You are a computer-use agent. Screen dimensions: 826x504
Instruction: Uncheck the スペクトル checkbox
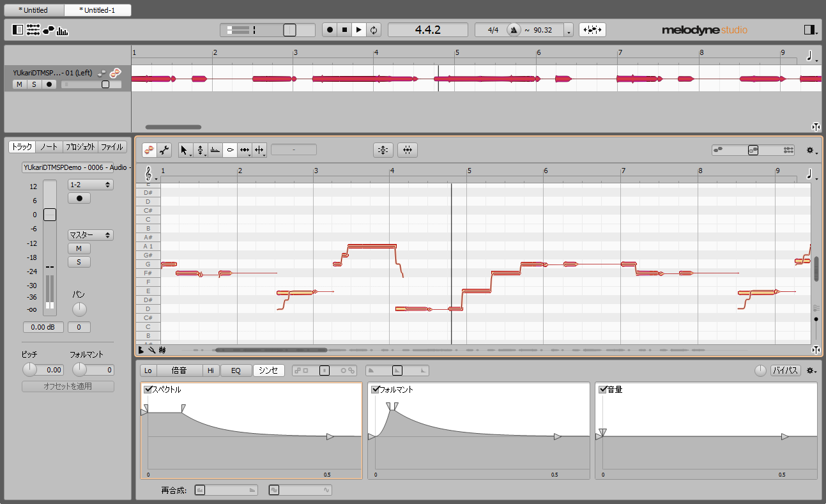point(148,390)
